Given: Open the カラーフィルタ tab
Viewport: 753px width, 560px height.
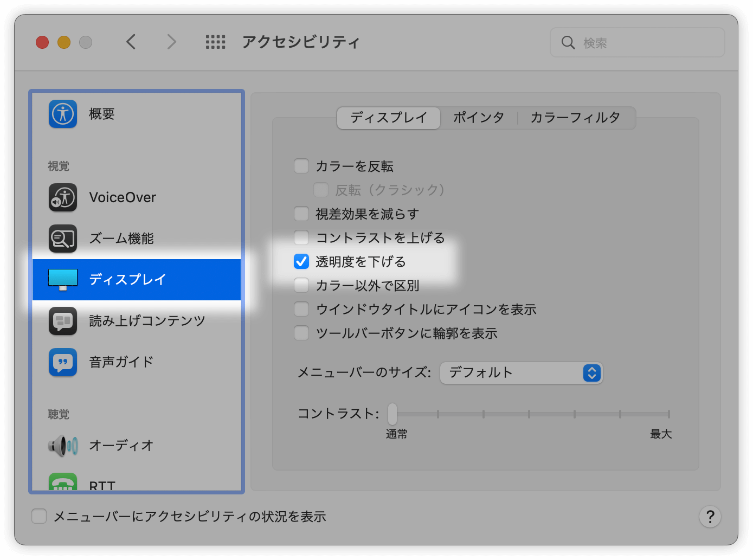Looking at the screenshot, I should point(576,118).
